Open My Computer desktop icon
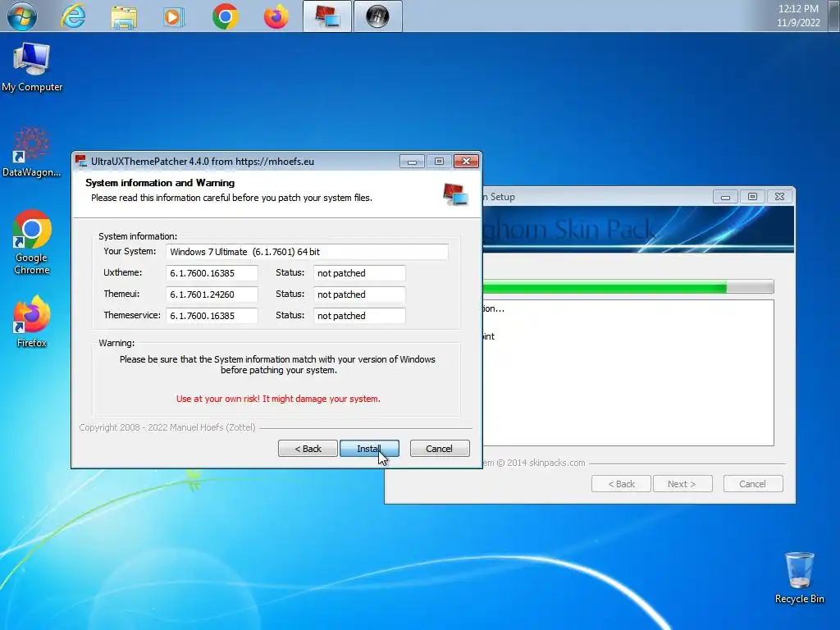The image size is (840, 630). pos(32,67)
